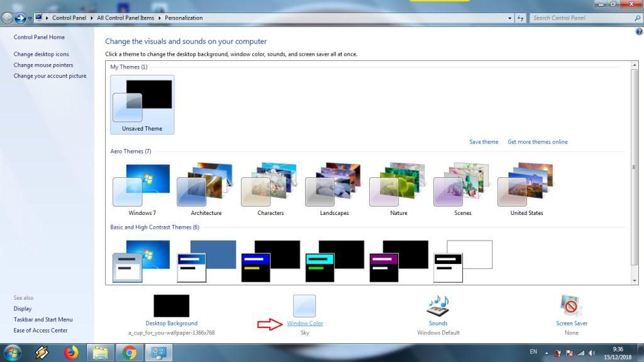Screen dimensions: 644x362
Task: Open the Screen Saver link
Action: tap(571, 324)
